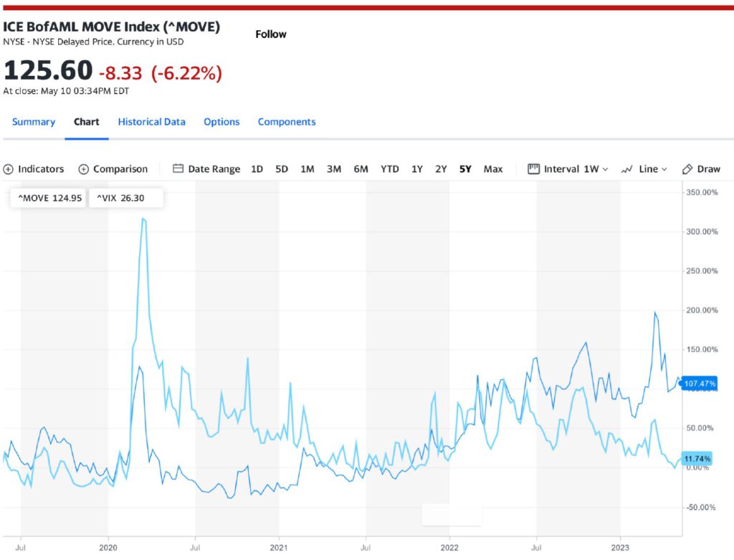734x560 pixels.
Task: Go to the Options tab
Action: [221, 122]
